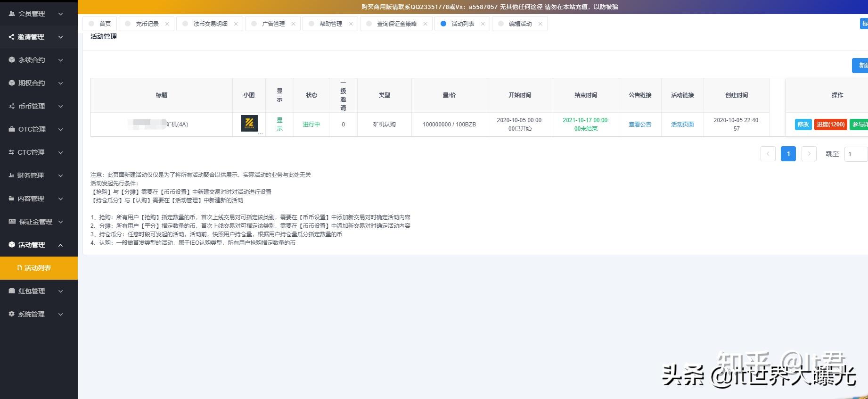
Task: Expand the 会员管理 menu chevron
Action: [60, 14]
